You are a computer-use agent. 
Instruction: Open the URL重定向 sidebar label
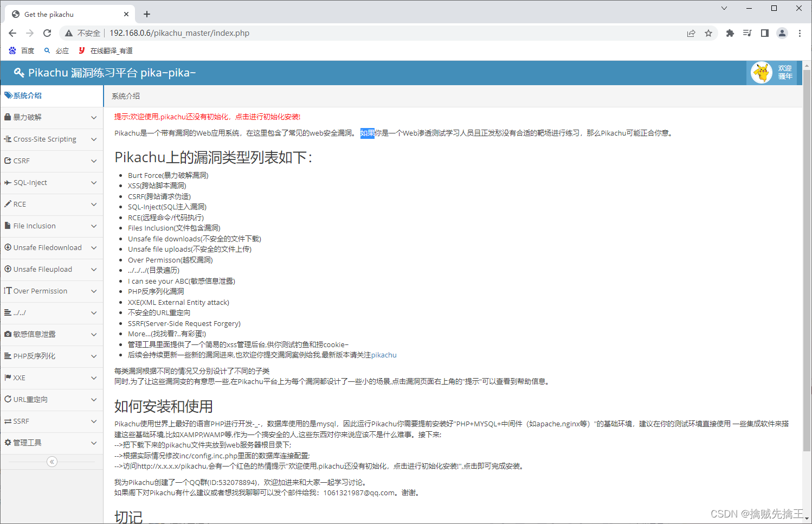pos(30,399)
